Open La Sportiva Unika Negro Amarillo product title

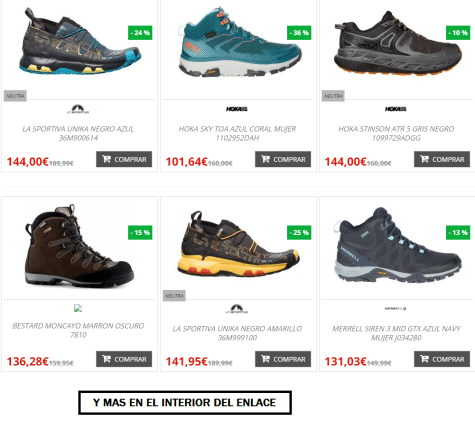[x=237, y=333]
